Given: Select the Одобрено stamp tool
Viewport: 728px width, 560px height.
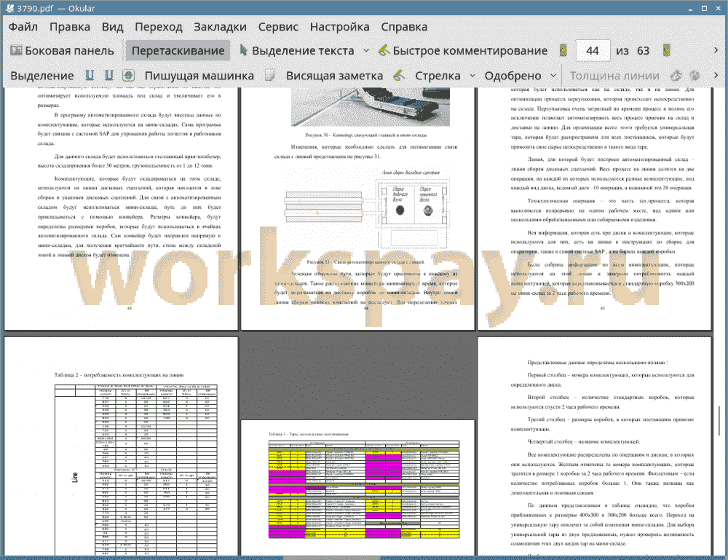Looking at the screenshot, I should (513, 76).
